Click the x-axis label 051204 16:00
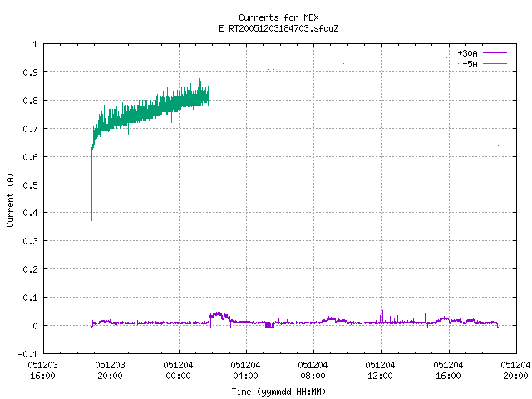Image resolution: width=532 pixels, height=399 pixels. pos(448,371)
